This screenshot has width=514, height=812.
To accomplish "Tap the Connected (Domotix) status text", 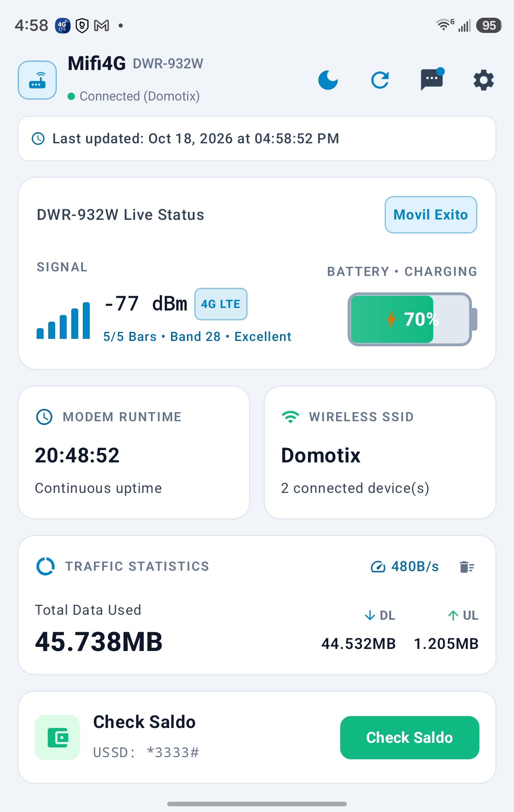I will [140, 96].
